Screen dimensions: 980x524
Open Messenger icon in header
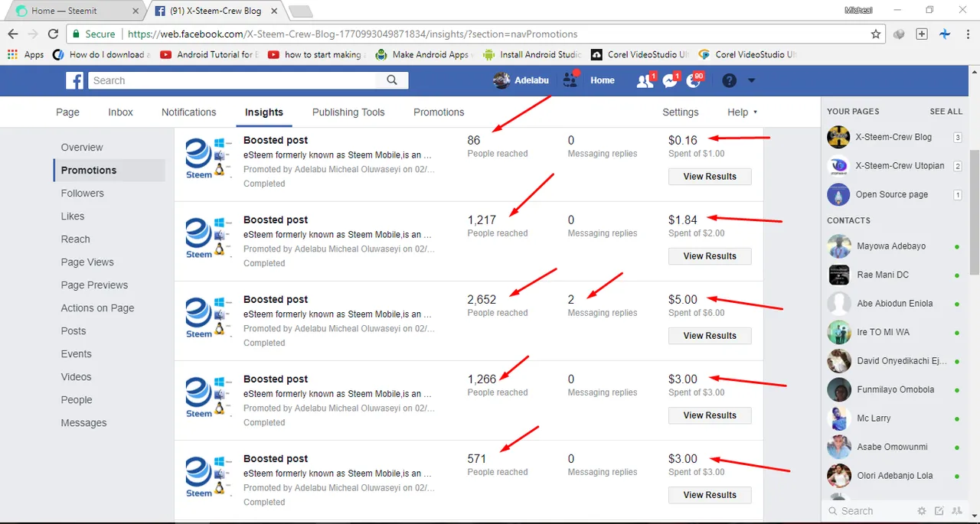point(669,80)
